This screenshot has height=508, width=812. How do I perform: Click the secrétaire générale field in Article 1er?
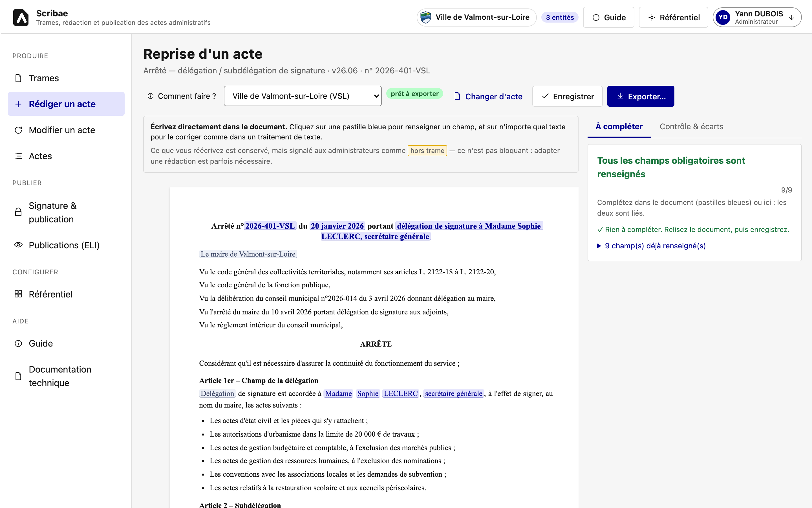pyautogui.click(x=454, y=393)
